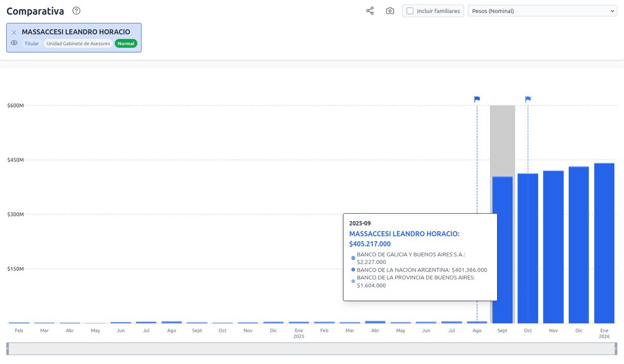This screenshot has height=364, width=624.
Task: Click the green Normal badge
Action: coord(126,44)
